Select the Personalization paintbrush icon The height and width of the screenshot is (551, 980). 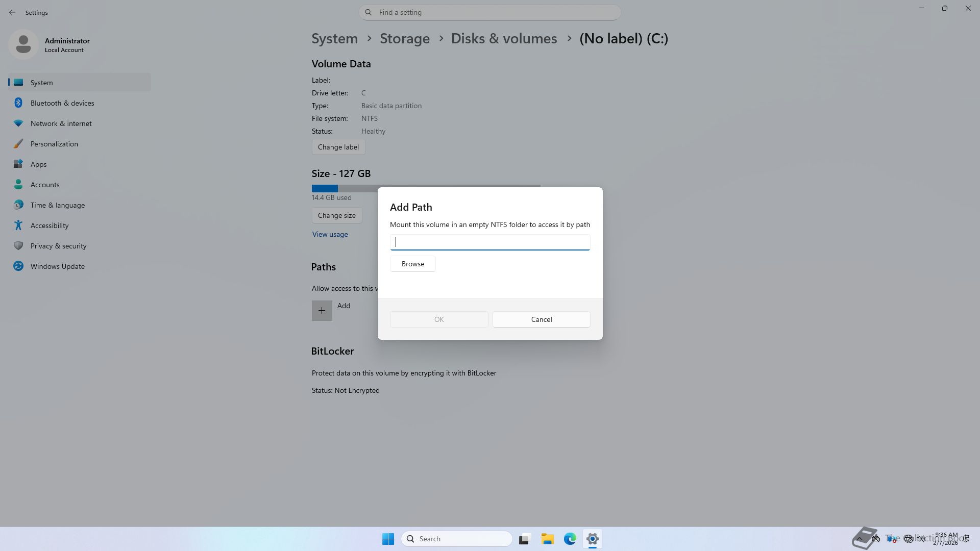(x=18, y=144)
